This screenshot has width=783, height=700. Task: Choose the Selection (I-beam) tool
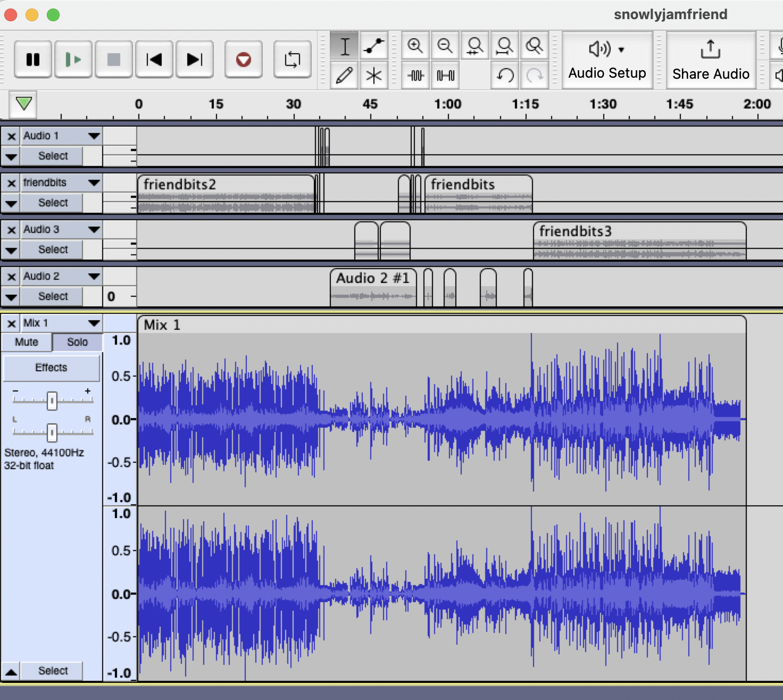click(345, 46)
